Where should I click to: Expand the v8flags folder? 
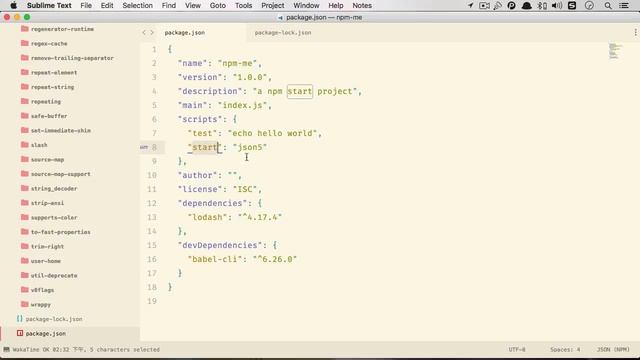point(42,290)
